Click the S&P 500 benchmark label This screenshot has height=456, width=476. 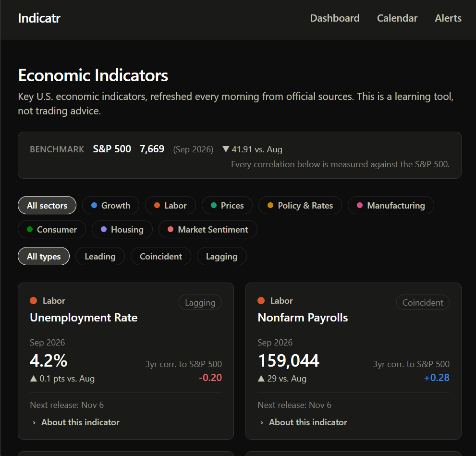coord(112,149)
